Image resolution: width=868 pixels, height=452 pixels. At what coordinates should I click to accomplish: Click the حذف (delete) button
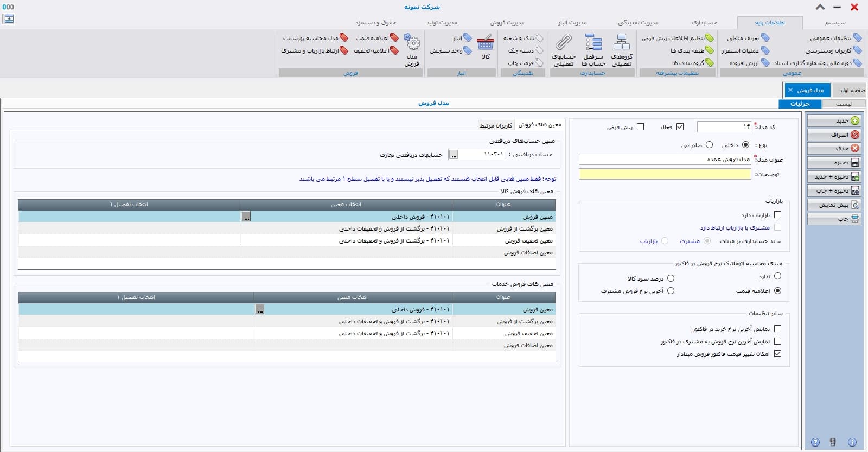click(834, 148)
